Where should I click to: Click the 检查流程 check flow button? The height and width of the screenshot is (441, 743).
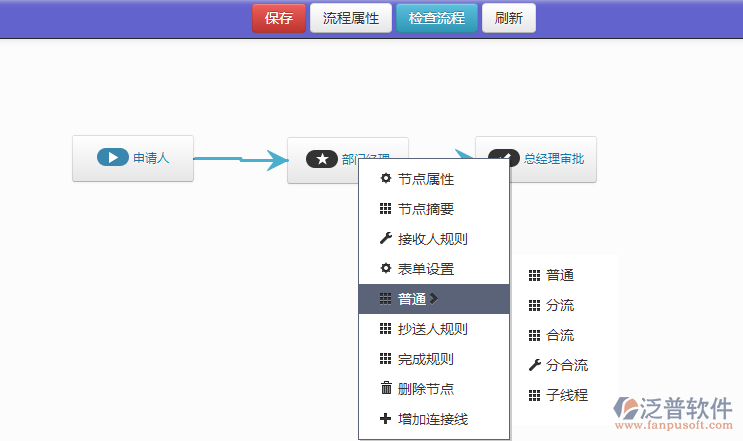436,18
